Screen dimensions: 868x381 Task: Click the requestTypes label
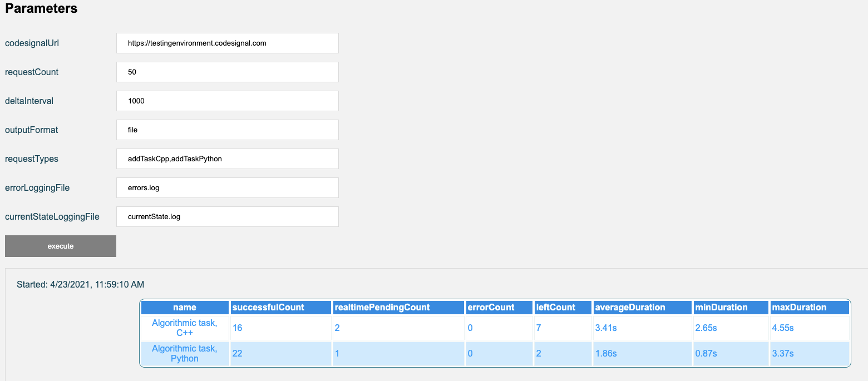(x=32, y=159)
